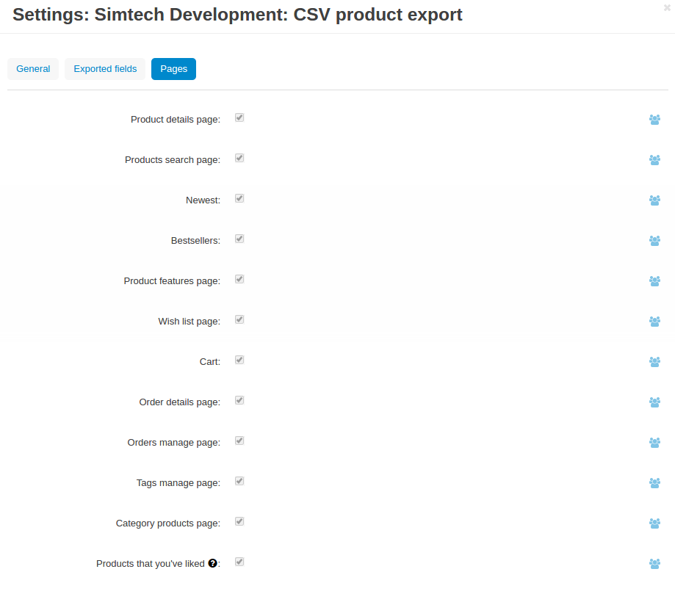The image size is (675, 616).
Task: Click the group icon next to Wish list page
Action: (654, 322)
